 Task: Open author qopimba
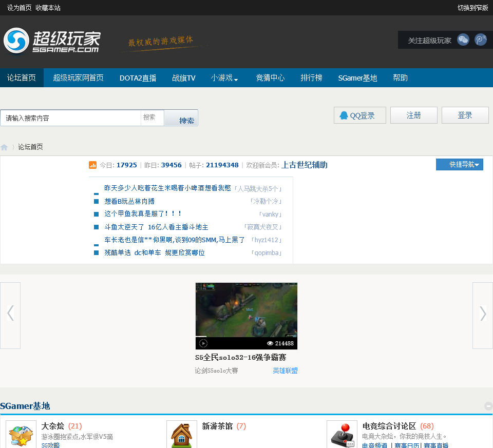coord(267,253)
